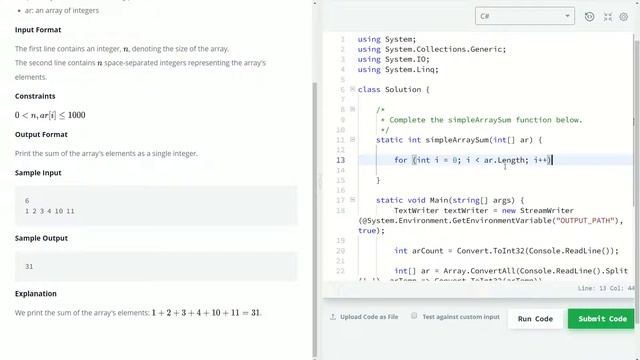The image size is (640, 360).
Task: Toggle fullscreen editor mode icon
Action: pyautogui.click(x=608, y=17)
